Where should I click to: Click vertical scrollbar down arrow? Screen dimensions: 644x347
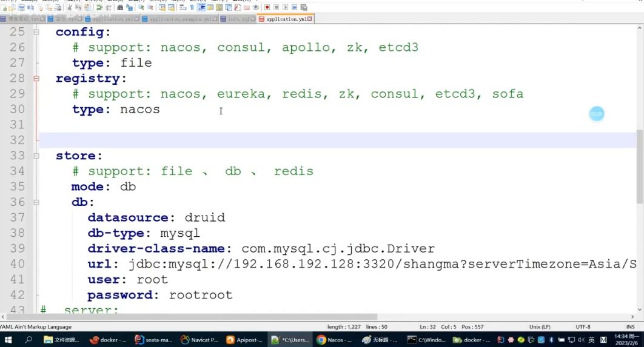(x=640, y=309)
